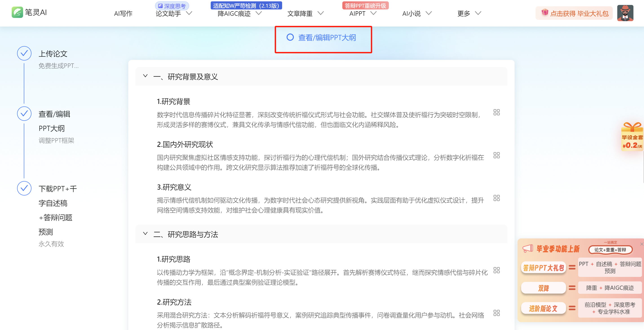
Task: Click grid icon beside 1.研究背景 paragraph
Action: tap(496, 112)
